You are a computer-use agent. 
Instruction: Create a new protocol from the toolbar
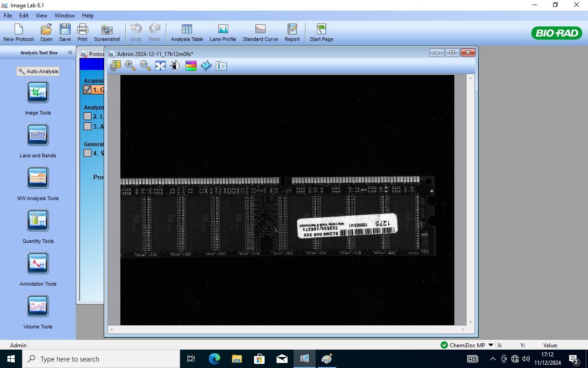tap(18, 33)
